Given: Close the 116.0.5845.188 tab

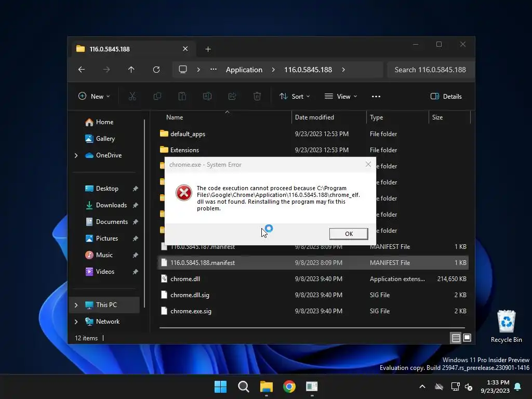Looking at the screenshot, I should (x=185, y=49).
